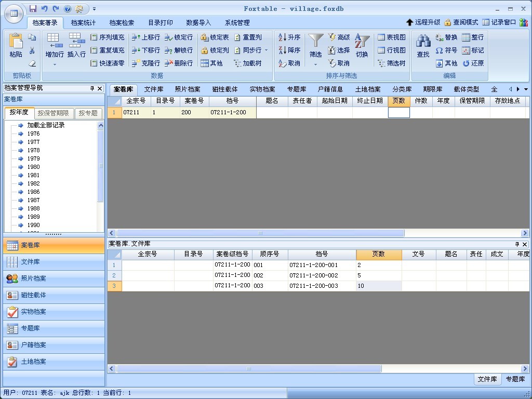Pin the 档案管理导航 panel
Screen dimensions: 532x399
pyautogui.click(x=92, y=88)
